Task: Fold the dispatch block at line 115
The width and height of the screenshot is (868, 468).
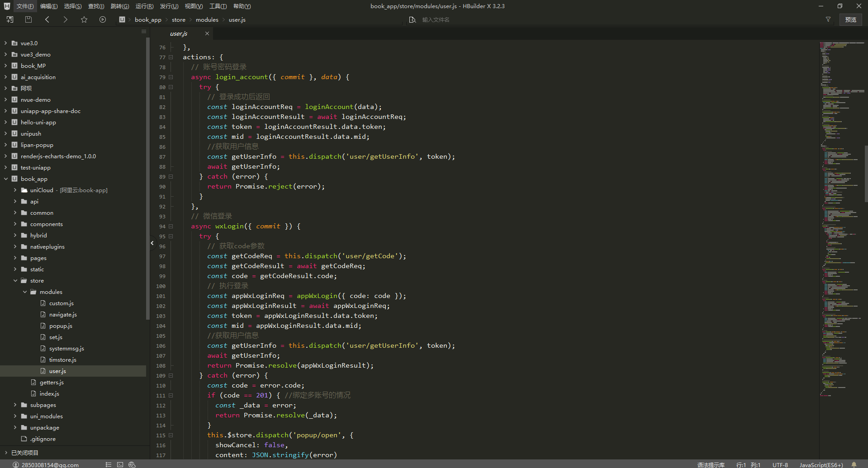Action: pyautogui.click(x=171, y=435)
